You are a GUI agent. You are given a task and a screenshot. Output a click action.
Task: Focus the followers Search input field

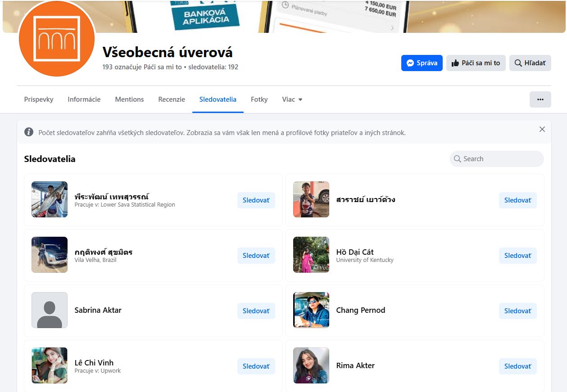tap(497, 159)
